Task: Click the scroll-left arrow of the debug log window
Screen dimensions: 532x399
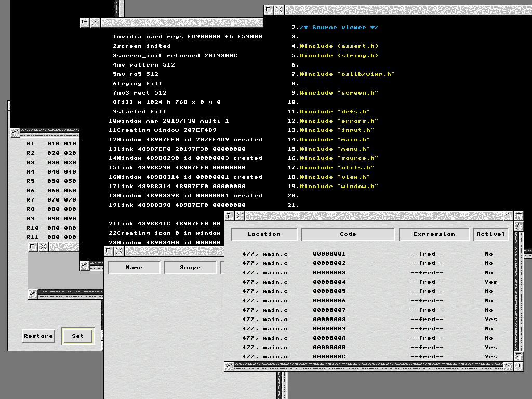Action: pos(85,265)
